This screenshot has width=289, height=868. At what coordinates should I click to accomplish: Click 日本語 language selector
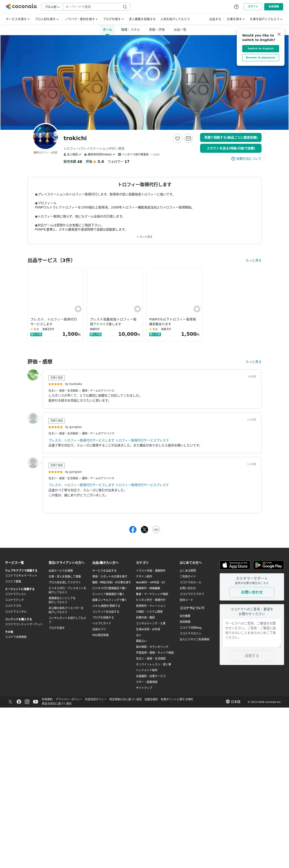[x=235, y=702]
